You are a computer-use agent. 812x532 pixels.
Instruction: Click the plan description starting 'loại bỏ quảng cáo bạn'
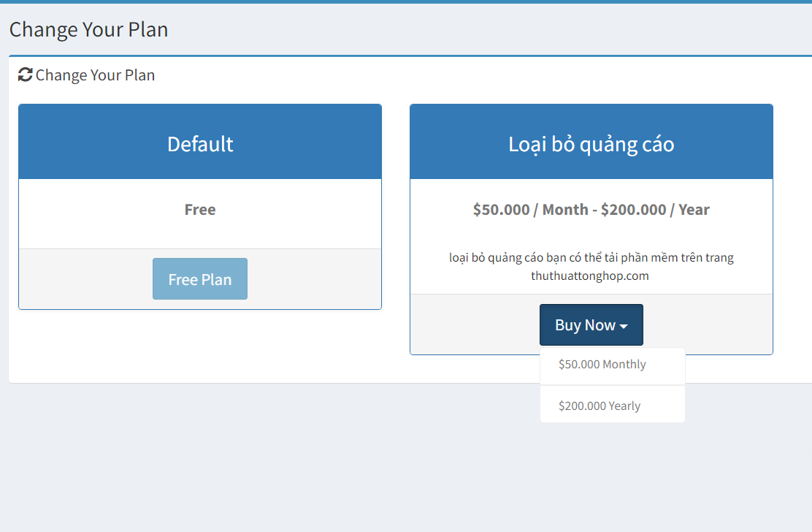coord(591,257)
